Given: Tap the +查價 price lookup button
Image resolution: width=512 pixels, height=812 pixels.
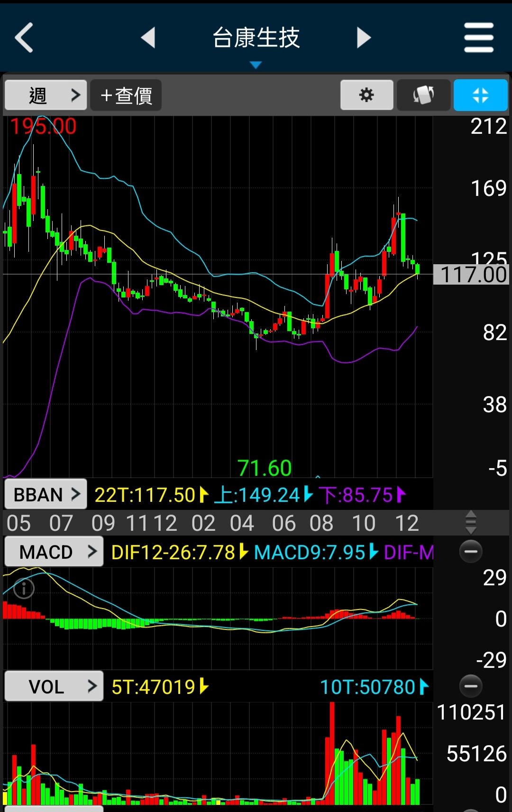Looking at the screenshot, I should 126,95.
